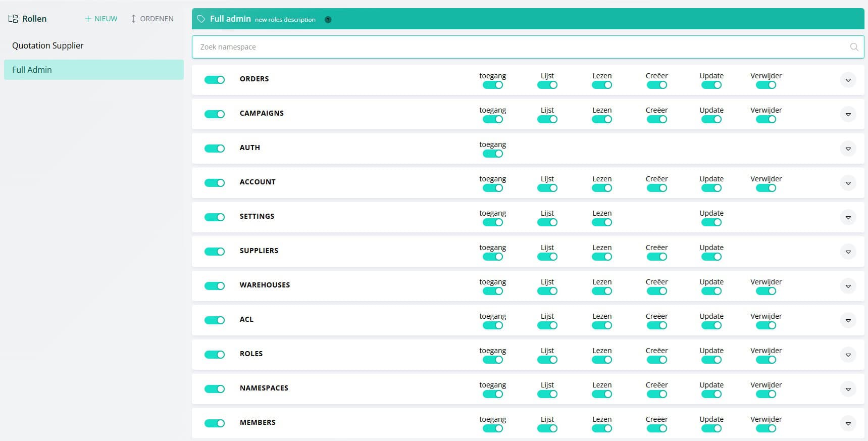Switch off Update permission for SETTINGS
868x441 pixels.
point(711,222)
